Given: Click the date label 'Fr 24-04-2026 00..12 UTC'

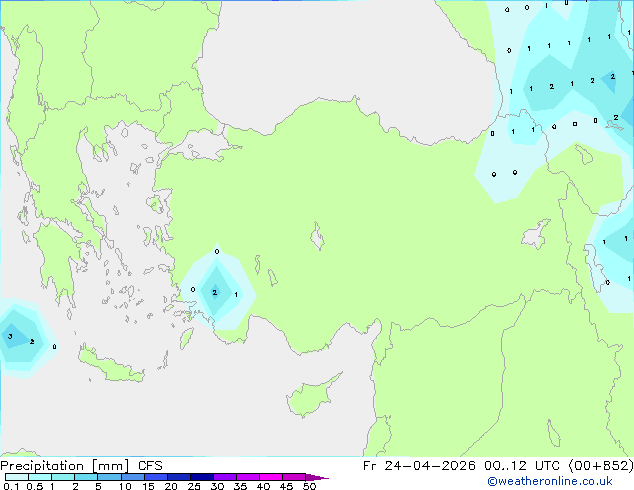Looking at the screenshot, I should tap(461, 466).
